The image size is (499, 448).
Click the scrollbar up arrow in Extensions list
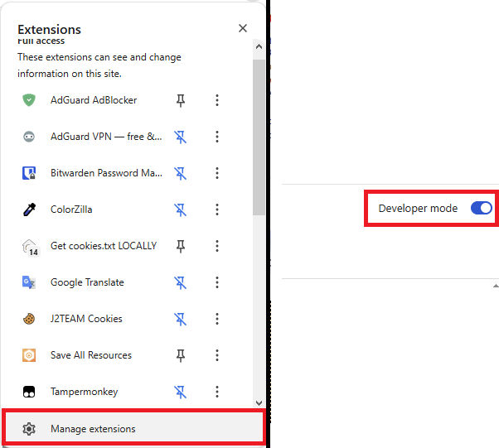click(259, 46)
